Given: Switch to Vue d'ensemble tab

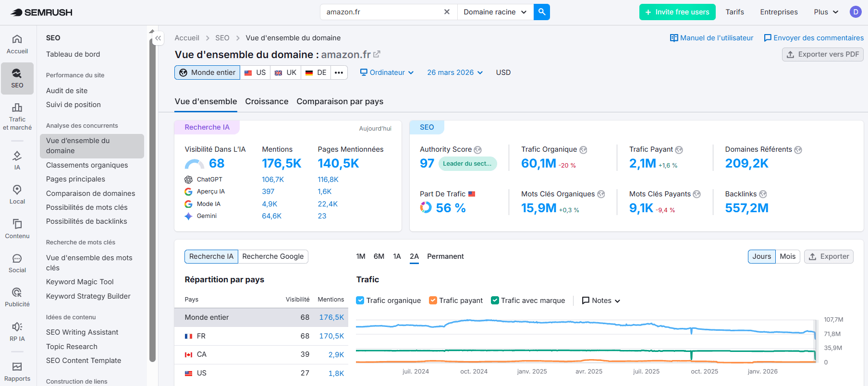Looking at the screenshot, I should click(206, 101).
